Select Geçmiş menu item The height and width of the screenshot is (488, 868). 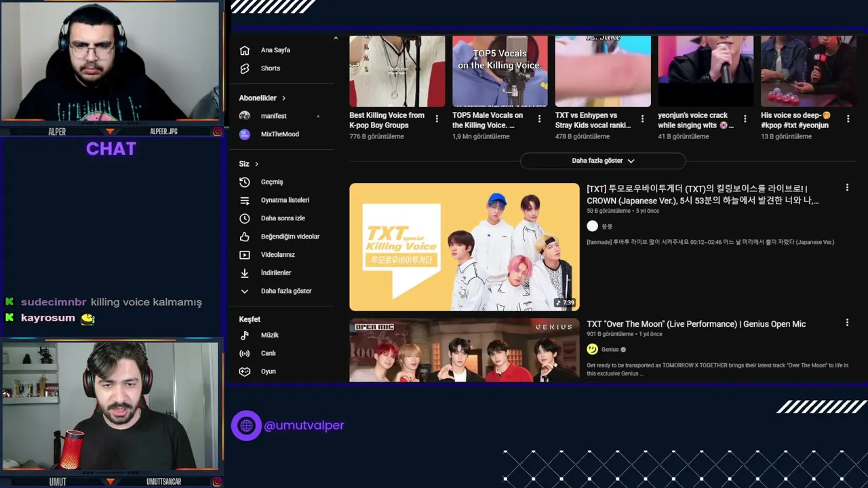(x=283, y=182)
